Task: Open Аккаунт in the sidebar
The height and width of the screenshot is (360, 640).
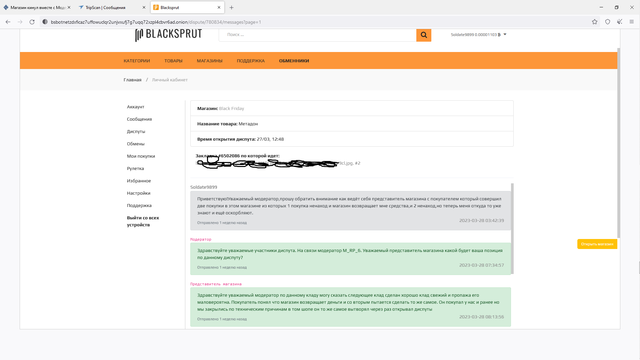Action: point(136,107)
